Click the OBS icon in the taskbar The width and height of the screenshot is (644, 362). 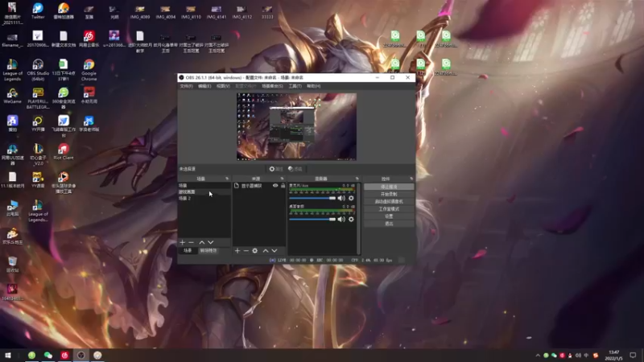(x=81, y=355)
